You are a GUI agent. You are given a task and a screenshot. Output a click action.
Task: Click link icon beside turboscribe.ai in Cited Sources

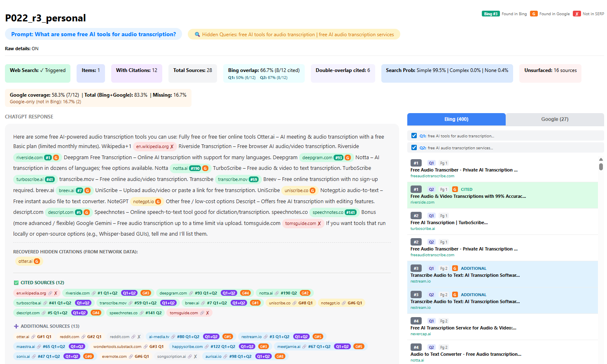[x=45, y=303]
